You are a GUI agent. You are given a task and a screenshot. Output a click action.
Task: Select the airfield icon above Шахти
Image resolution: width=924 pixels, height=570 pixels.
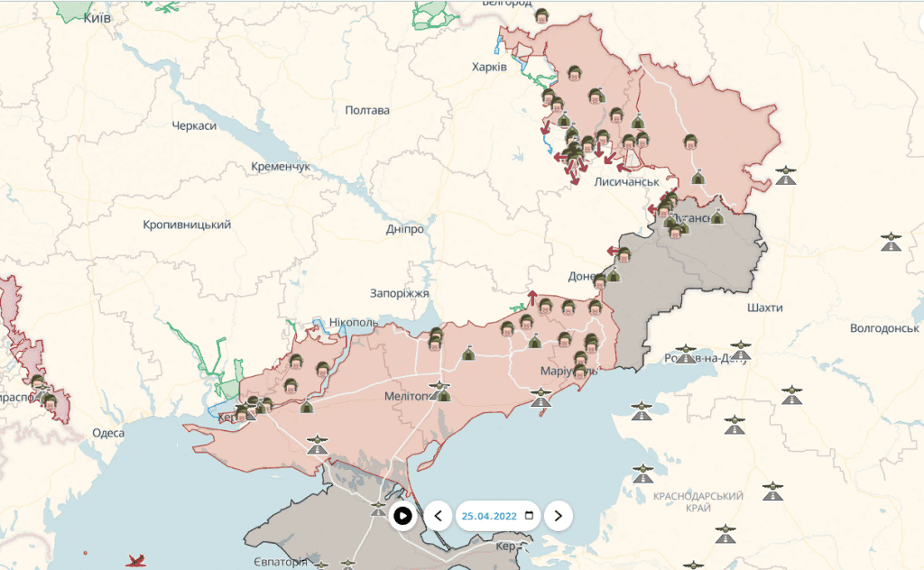point(891,242)
